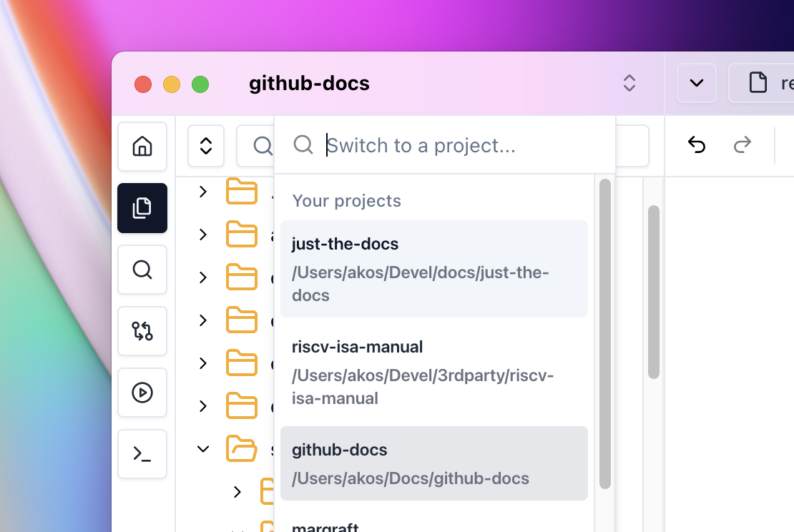Collapse the open folder chevron
This screenshot has height=532, width=794.
tap(203, 449)
